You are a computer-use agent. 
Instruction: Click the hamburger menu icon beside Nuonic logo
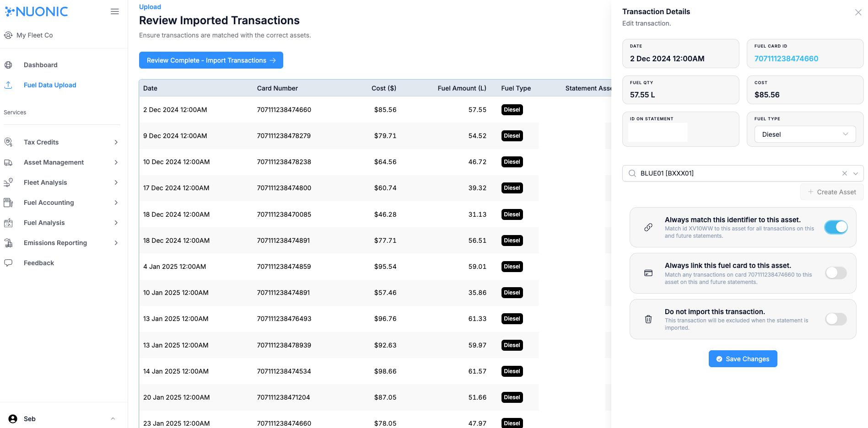(115, 11)
